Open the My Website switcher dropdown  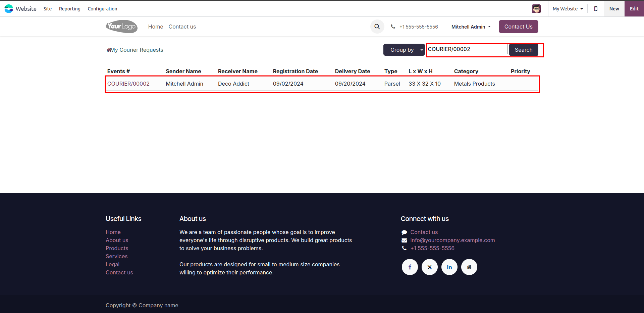(x=568, y=9)
